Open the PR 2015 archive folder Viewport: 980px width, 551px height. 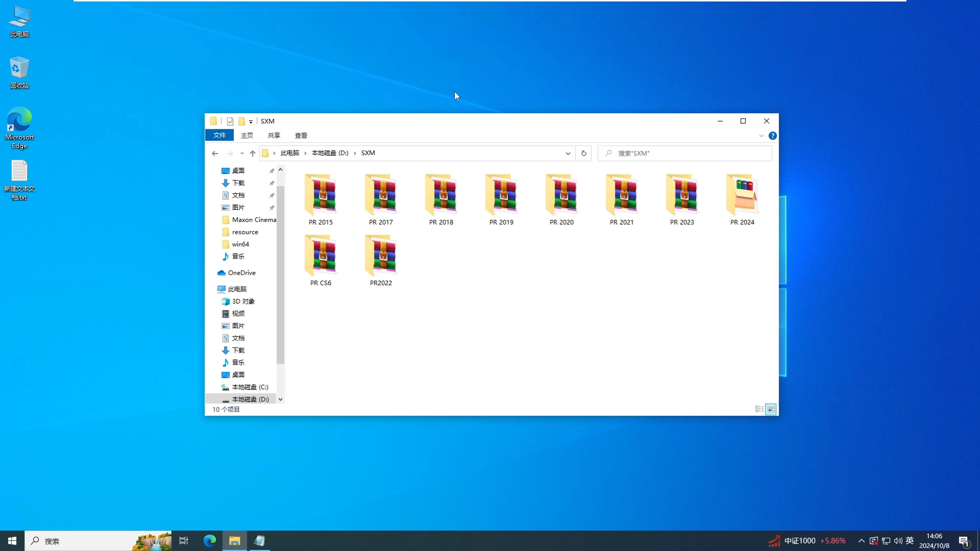[x=321, y=195]
